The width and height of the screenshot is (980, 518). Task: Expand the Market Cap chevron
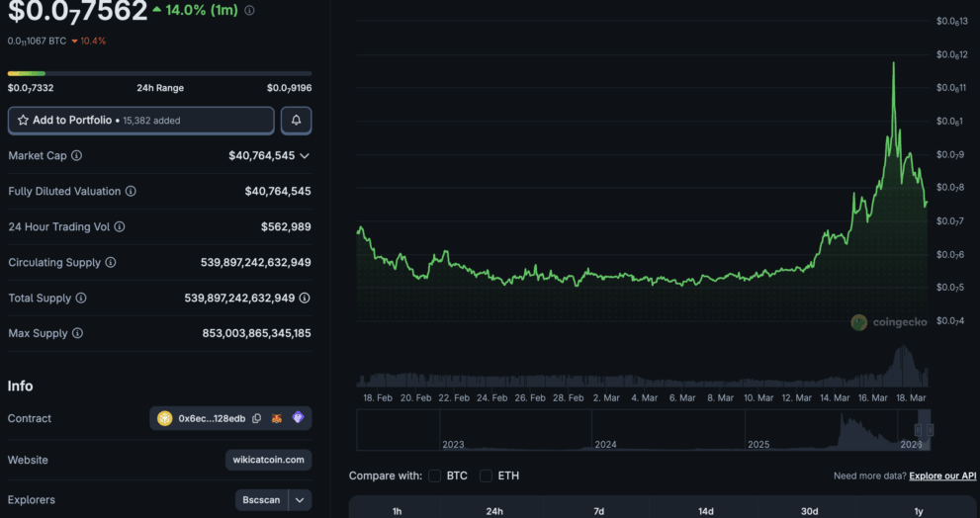coord(305,156)
